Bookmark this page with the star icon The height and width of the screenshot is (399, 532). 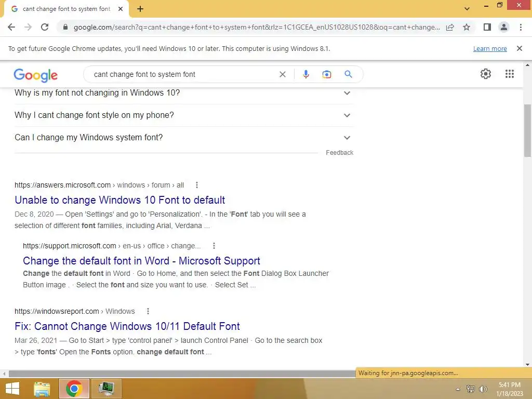click(467, 27)
